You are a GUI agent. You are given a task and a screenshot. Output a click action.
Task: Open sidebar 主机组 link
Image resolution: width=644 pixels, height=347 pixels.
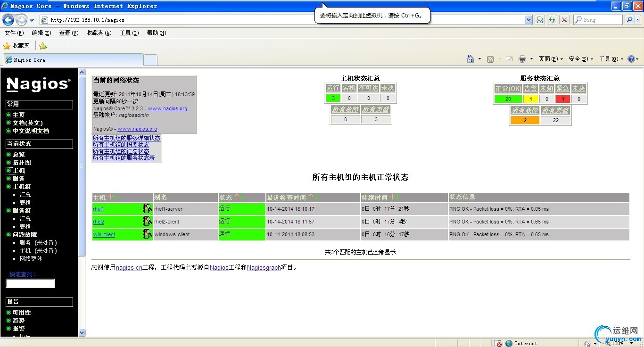click(x=22, y=187)
